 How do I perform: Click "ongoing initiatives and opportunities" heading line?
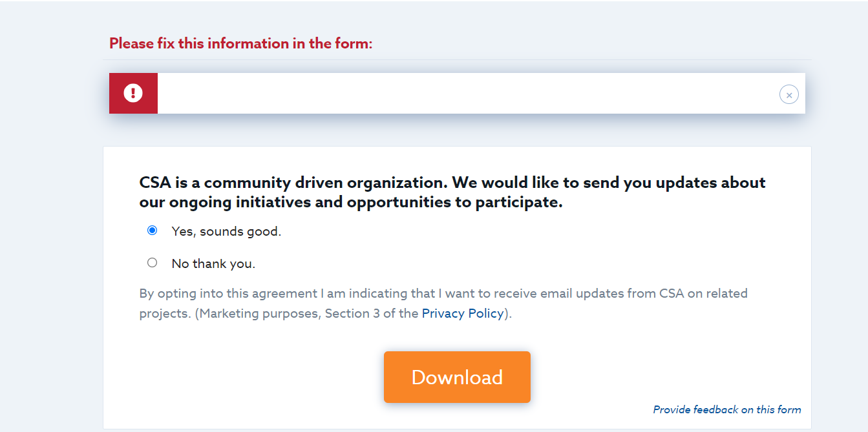pyautogui.click(x=351, y=202)
